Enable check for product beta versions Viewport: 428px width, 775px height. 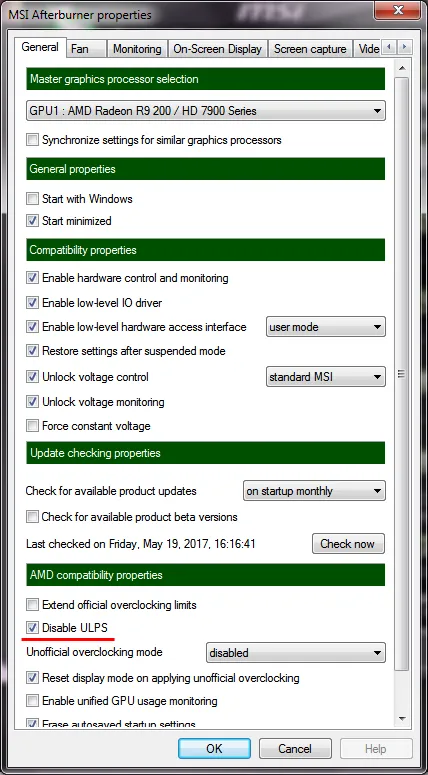point(32,517)
